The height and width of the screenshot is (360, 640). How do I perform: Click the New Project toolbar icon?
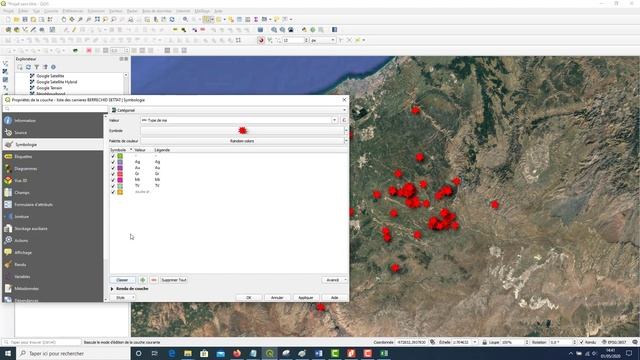(8, 19)
